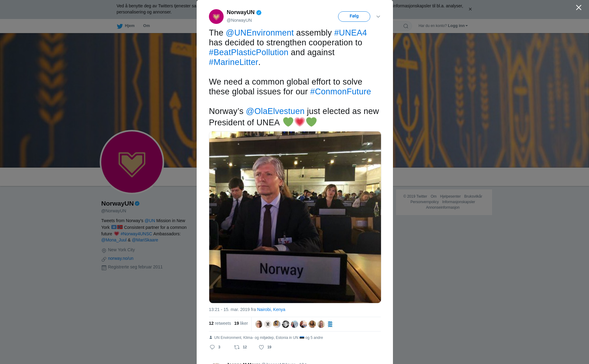Image resolution: width=589 pixels, height=364 pixels.
Task: Click the search magnifier icon
Action: pos(406,26)
